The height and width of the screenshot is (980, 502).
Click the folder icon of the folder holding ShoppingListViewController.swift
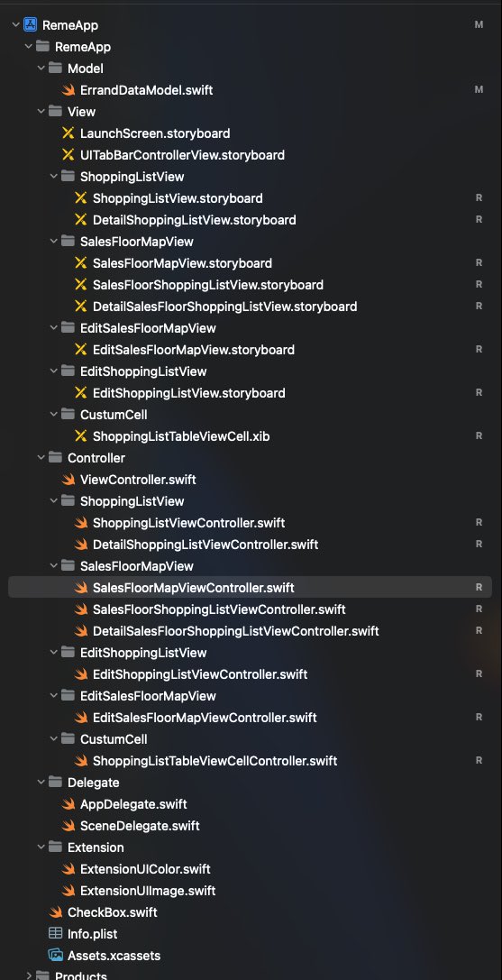coord(68,500)
